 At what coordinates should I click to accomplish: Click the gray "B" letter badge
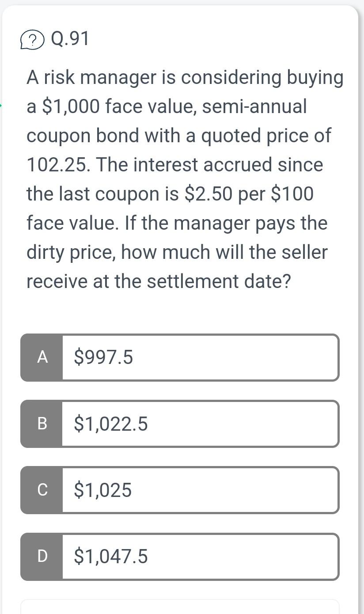[x=42, y=424]
